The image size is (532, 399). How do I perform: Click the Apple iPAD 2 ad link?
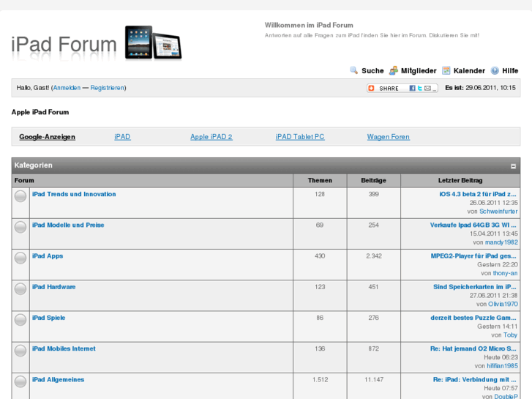tap(211, 137)
